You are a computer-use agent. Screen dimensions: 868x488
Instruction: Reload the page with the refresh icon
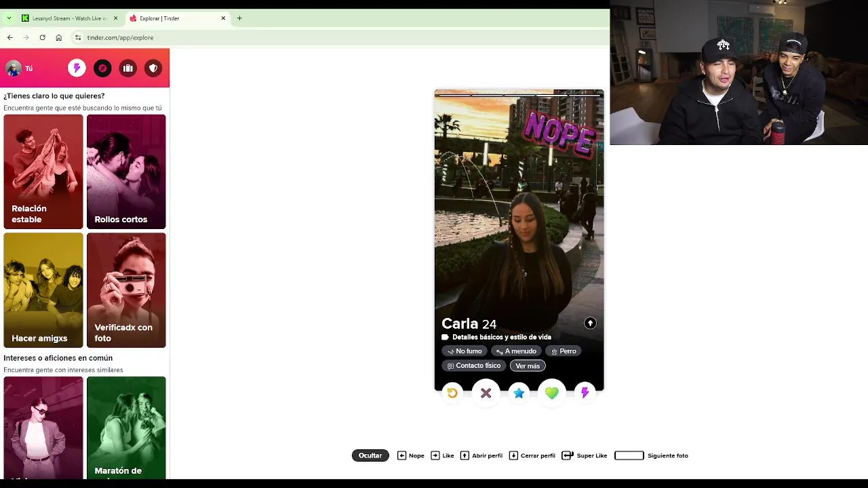tap(42, 37)
